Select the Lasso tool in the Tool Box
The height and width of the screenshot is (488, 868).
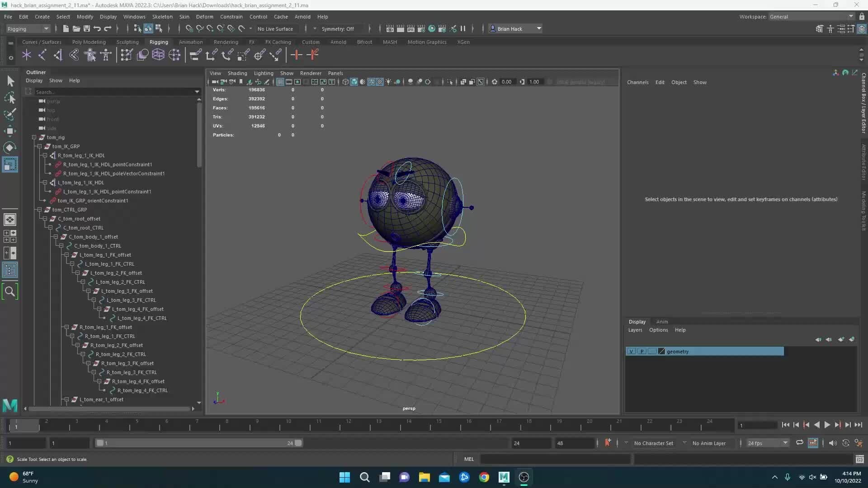10,98
